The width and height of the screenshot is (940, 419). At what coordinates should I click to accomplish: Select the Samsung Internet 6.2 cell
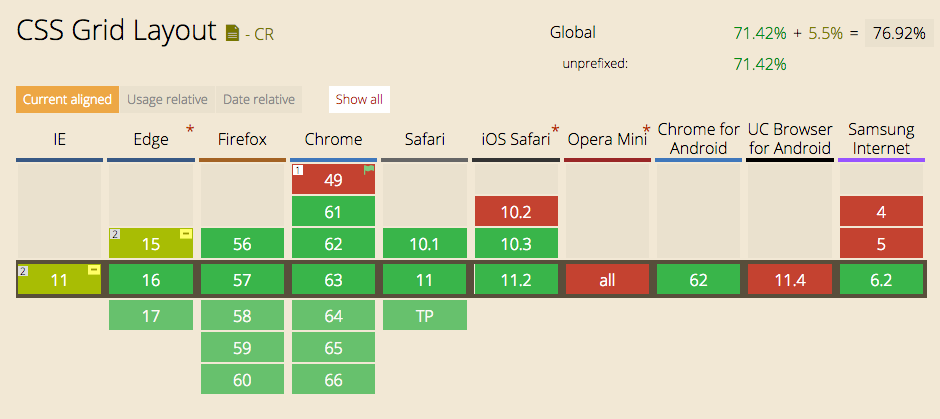point(881,279)
